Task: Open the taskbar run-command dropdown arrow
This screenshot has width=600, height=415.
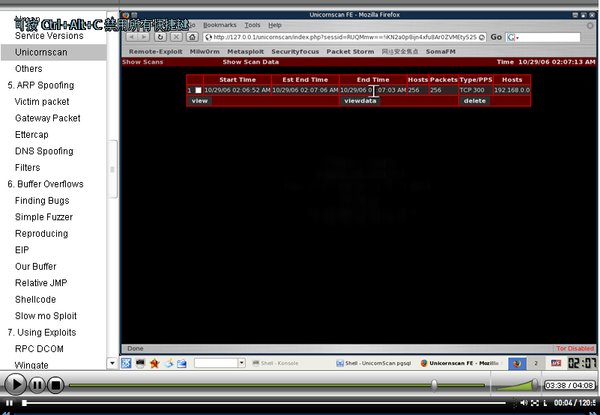Action: point(241,363)
